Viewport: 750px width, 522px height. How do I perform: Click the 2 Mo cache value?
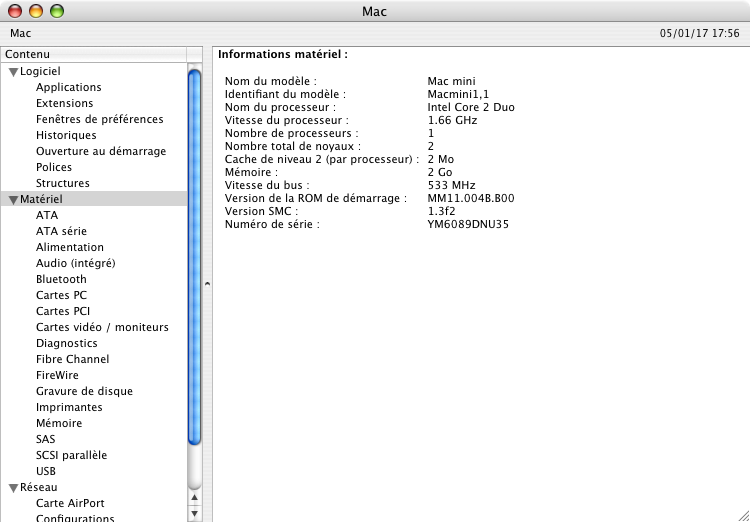click(x=441, y=159)
